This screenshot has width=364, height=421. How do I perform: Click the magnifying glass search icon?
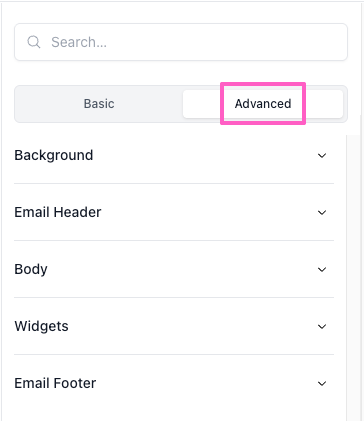[34, 42]
